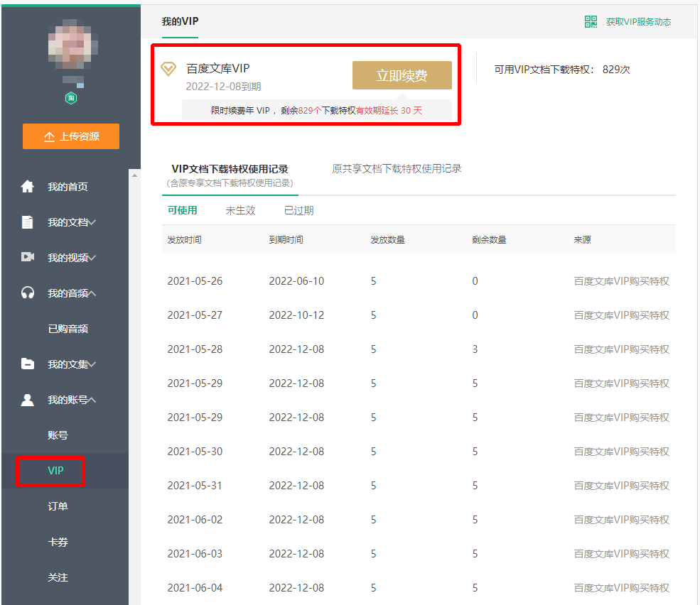Click the 2022-06-10 expiry date cell
This screenshot has height=605, width=700.
[296, 281]
